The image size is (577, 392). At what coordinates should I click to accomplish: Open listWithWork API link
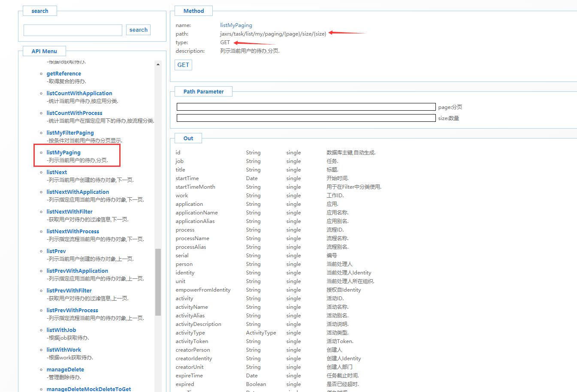(63, 350)
